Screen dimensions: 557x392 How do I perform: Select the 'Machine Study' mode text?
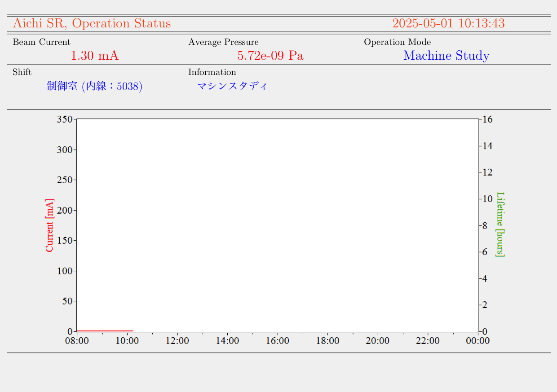coord(446,56)
